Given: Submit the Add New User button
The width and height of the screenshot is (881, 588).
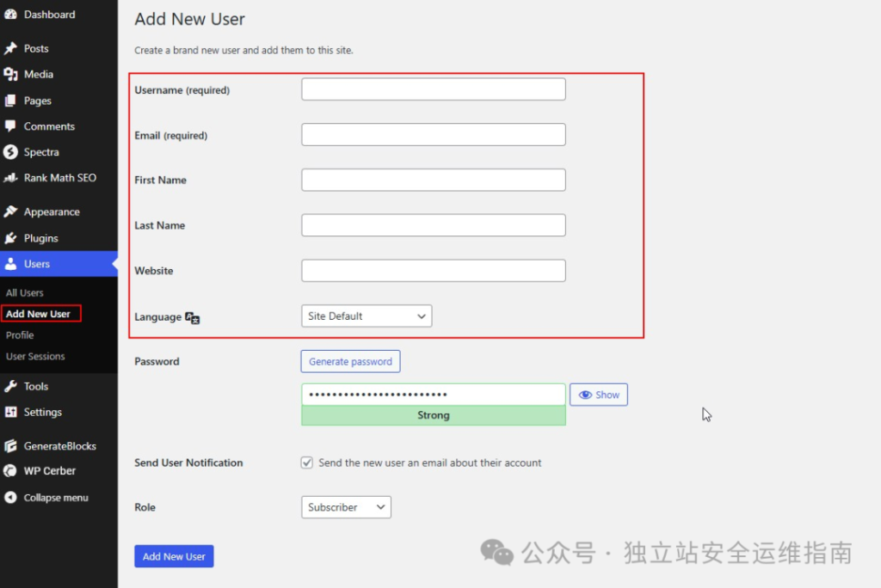Looking at the screenshot, I should [x=174, y=556].
